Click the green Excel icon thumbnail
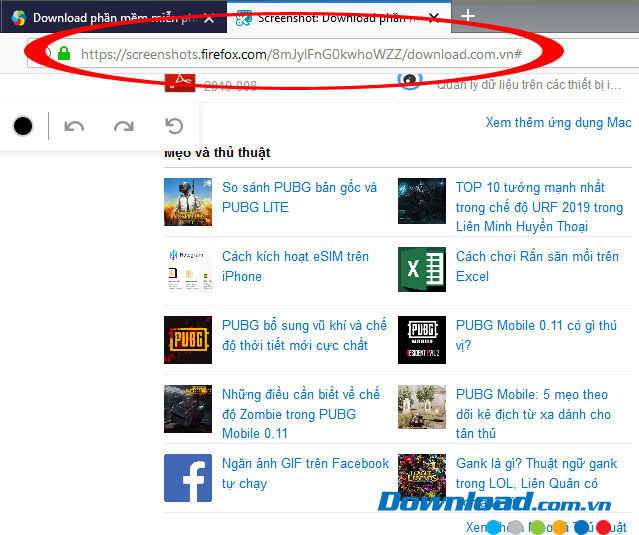The width and height of the screenshot is (639, 535). (x=422, y=269)
